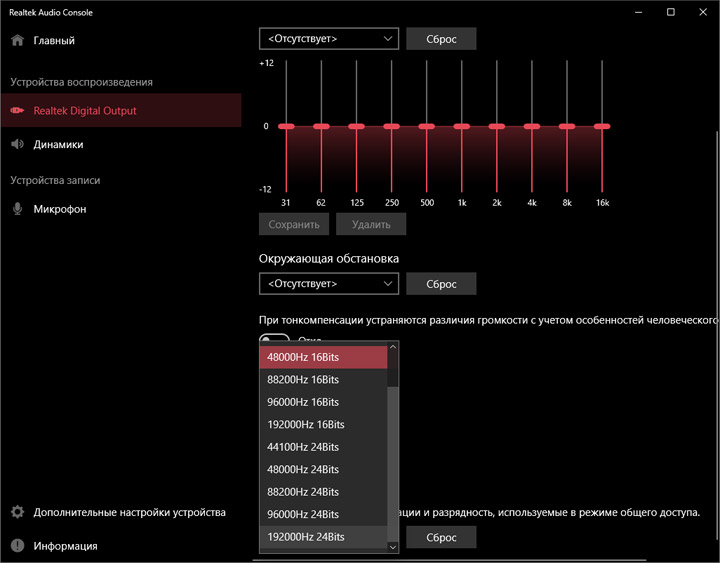
Task: Click the 62 Hz equalizer slider handle
Action: [321, 126]
